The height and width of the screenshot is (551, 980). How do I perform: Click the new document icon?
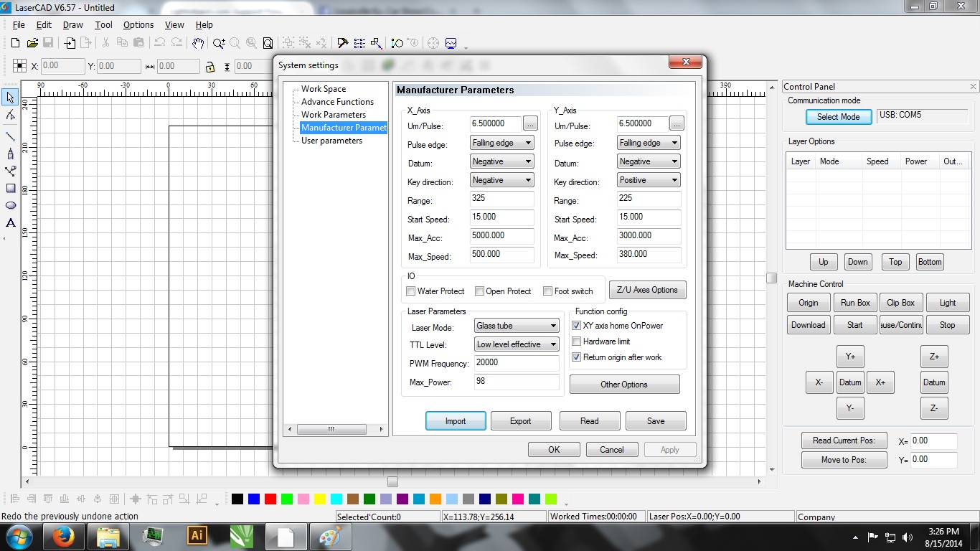pyautogui.click(x=15, y=43)
